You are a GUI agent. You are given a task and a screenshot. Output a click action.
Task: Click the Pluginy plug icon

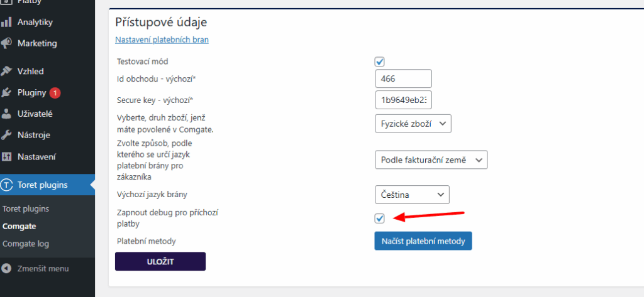click(x=6, y=93)
